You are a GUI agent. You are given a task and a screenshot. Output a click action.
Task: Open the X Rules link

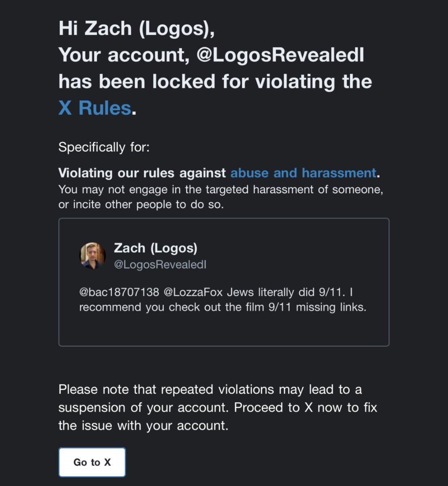point(95,108)
